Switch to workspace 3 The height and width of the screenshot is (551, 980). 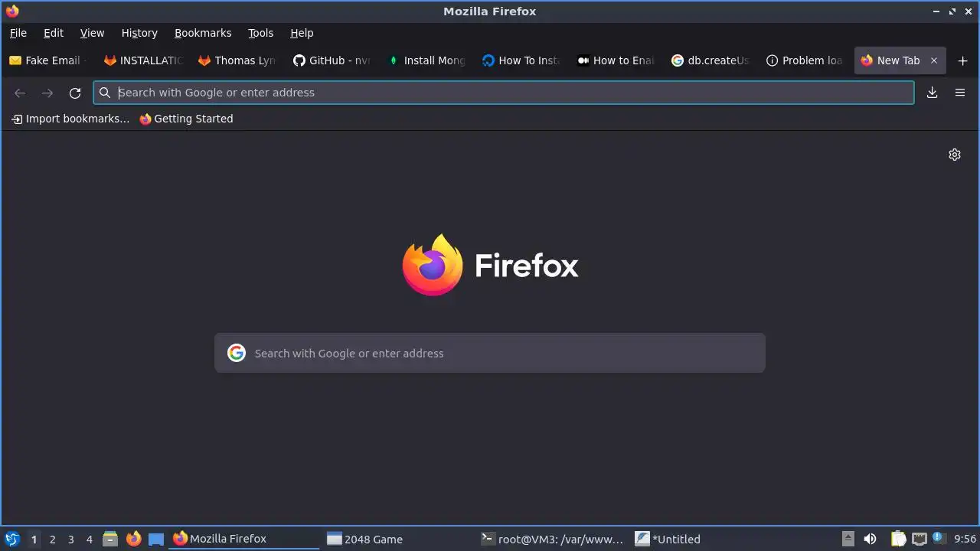70,540
